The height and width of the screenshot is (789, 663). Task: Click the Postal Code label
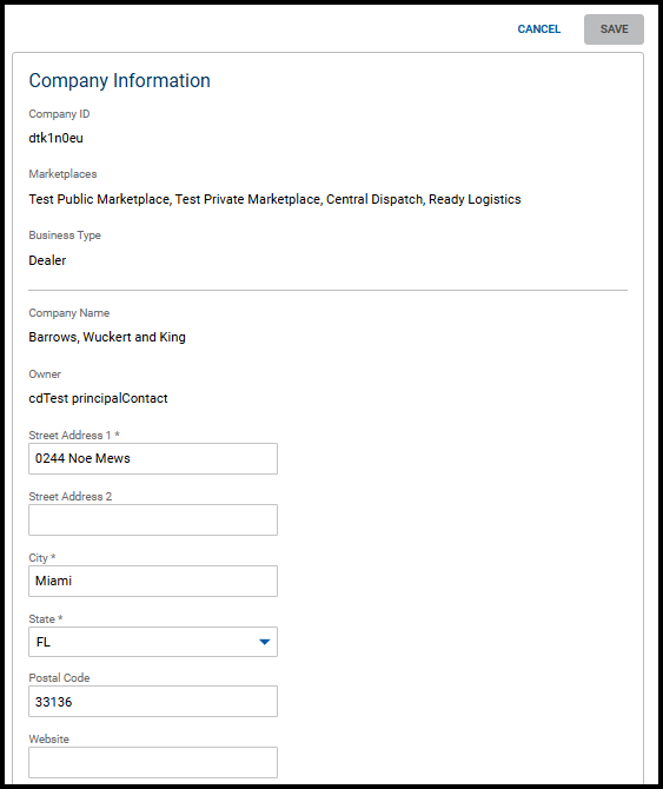coord(59,678)
